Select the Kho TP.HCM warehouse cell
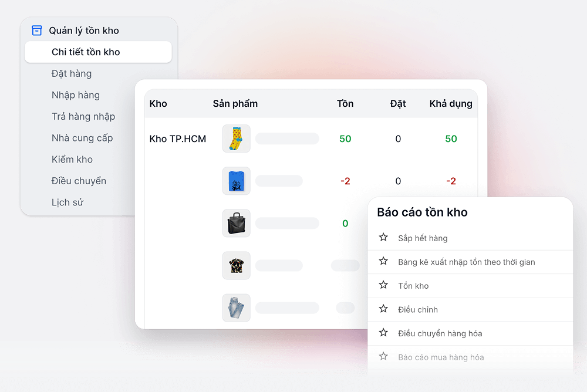Viewport: 587px width, 392px height. (177, 138)
